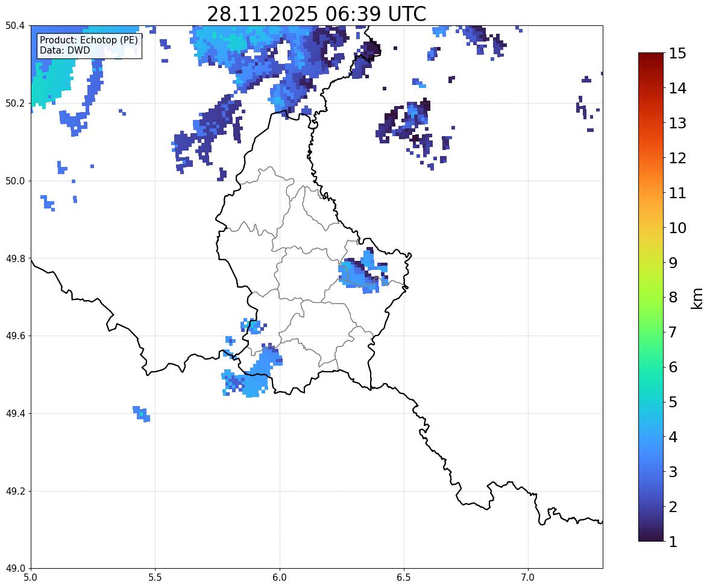Click the latitude tick label 49.0
The image size is (710, 588).
[15, 569]
